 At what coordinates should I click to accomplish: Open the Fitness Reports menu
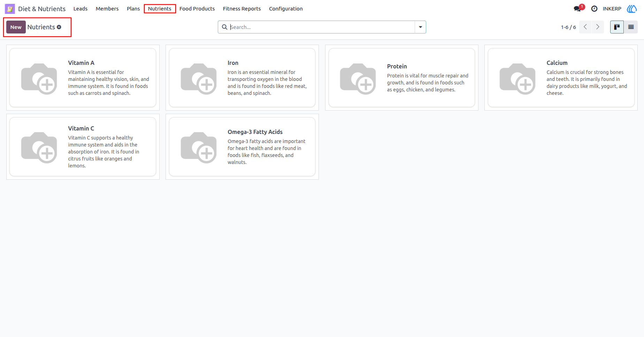click(242, 9)
